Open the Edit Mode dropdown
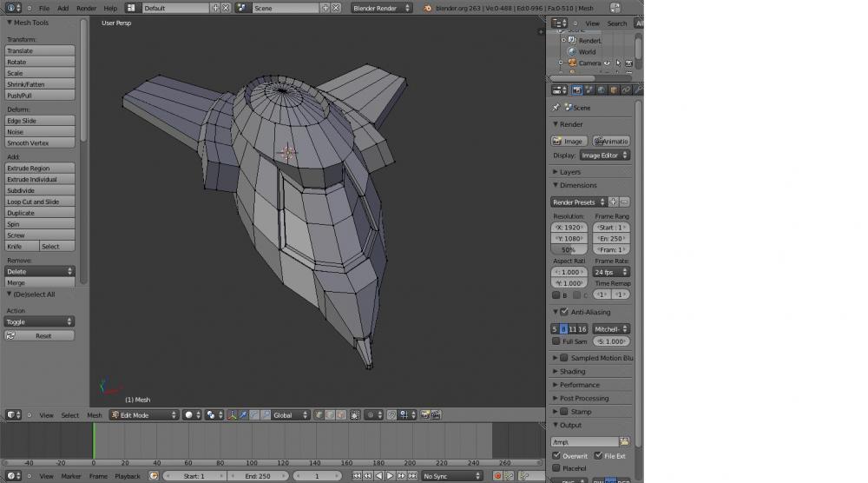The height and width of the screenshot is (483, 868). pos(144,415)
